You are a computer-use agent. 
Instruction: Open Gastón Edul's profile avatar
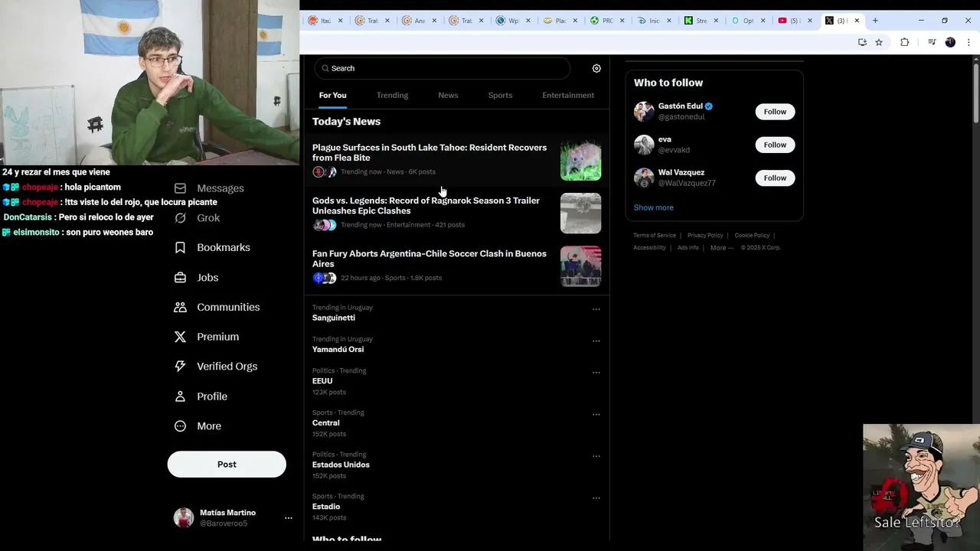(644, 112)
